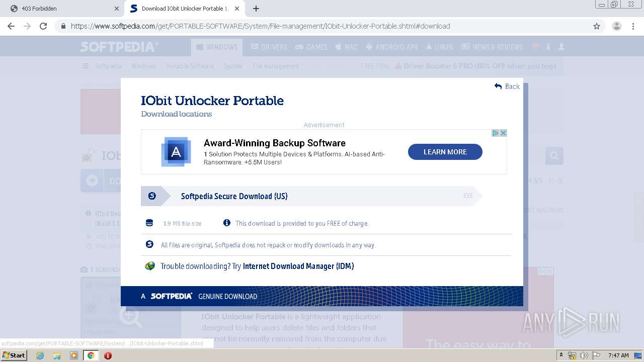Click the Portable Software breadcrumb

[190, 66]
